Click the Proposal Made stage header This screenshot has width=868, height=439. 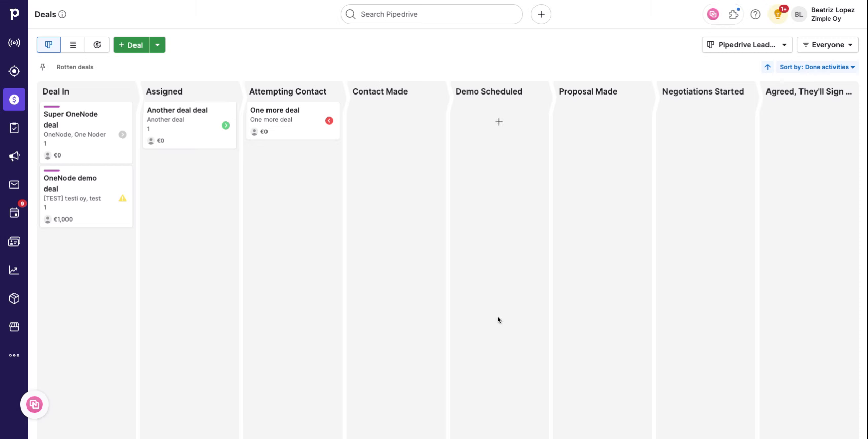point(588,91)
